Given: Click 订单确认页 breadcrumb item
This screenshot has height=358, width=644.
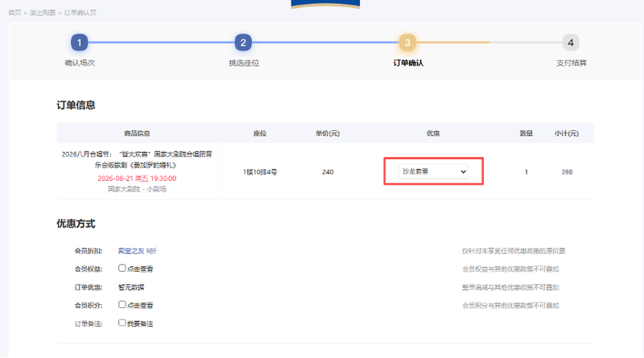Looking at the screenshot, I should [x=80, y=13].
